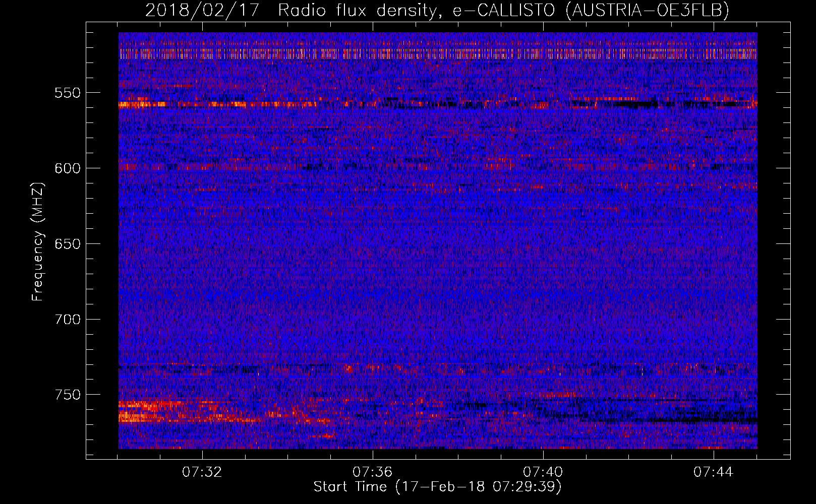
Task: Click the 07:36 time axis label
Action: [373, 472]
